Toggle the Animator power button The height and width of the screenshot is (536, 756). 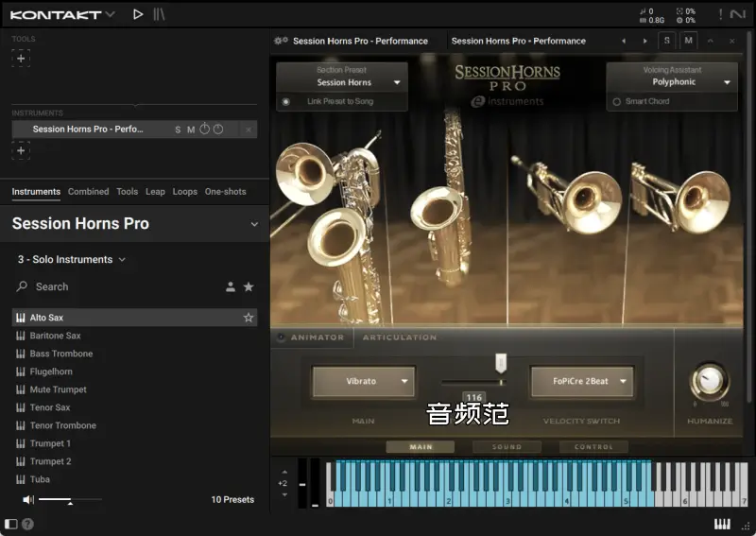coord(281,337)
